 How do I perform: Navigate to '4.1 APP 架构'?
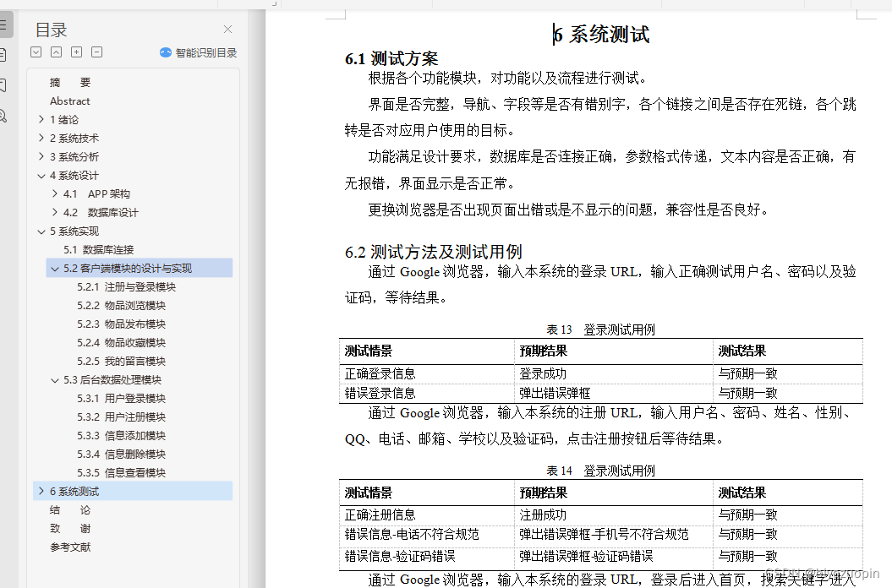point(96,194)
